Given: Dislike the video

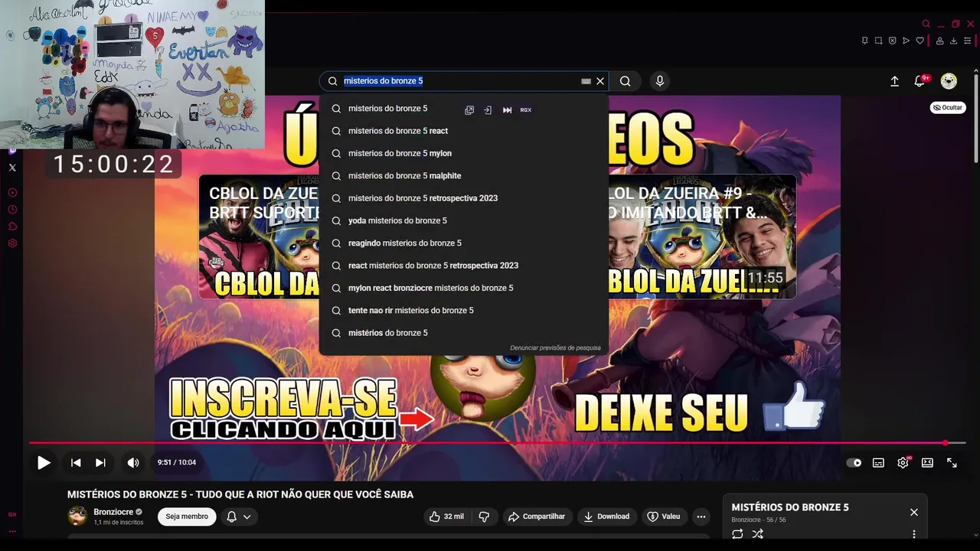Looking at the screenshot, I should [484, 517].
